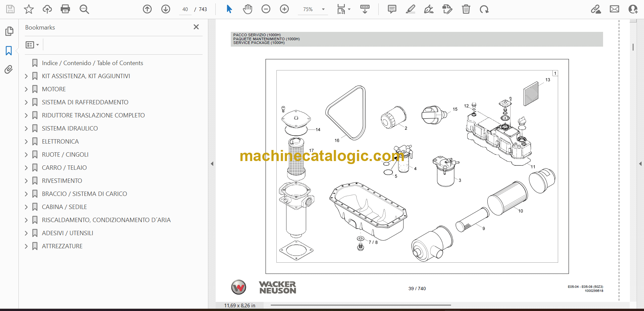
Task: Show the Page Thumbnails panel
Action: point(9,31)
